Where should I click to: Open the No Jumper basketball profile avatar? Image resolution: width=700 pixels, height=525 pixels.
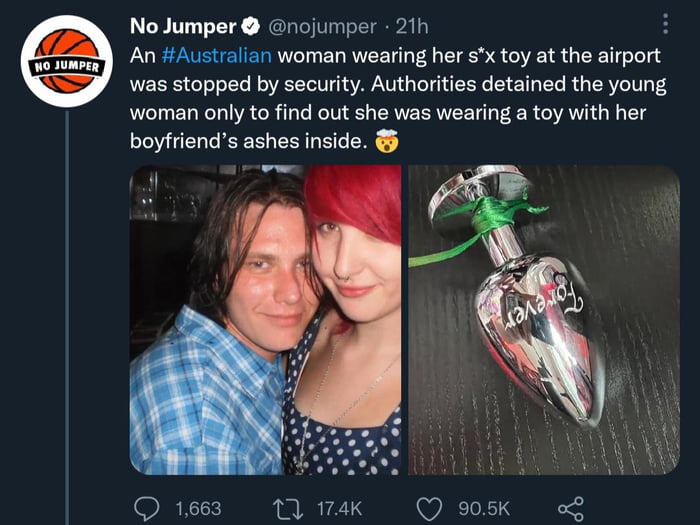click(67, 61)
